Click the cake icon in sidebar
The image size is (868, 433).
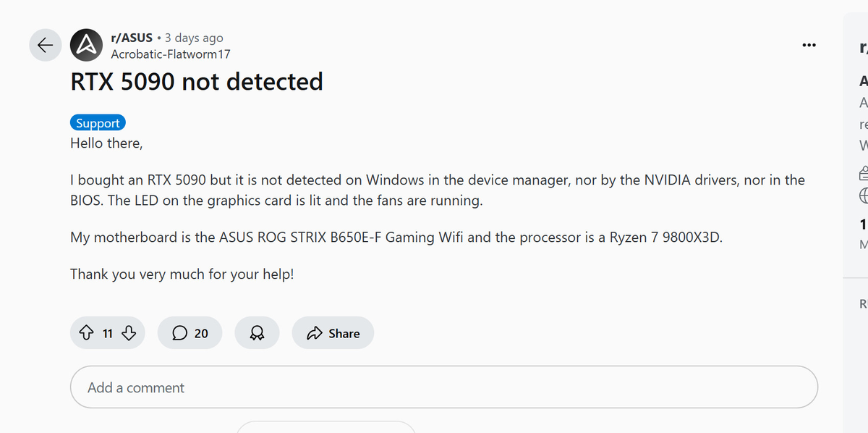864,174
